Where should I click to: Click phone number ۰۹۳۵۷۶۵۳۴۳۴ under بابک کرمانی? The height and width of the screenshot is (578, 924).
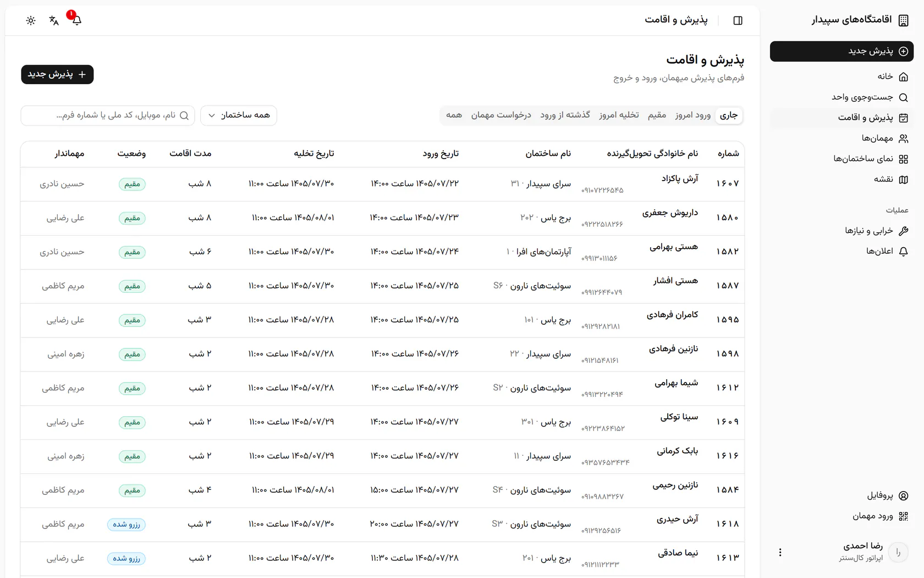tap(606, 463)
